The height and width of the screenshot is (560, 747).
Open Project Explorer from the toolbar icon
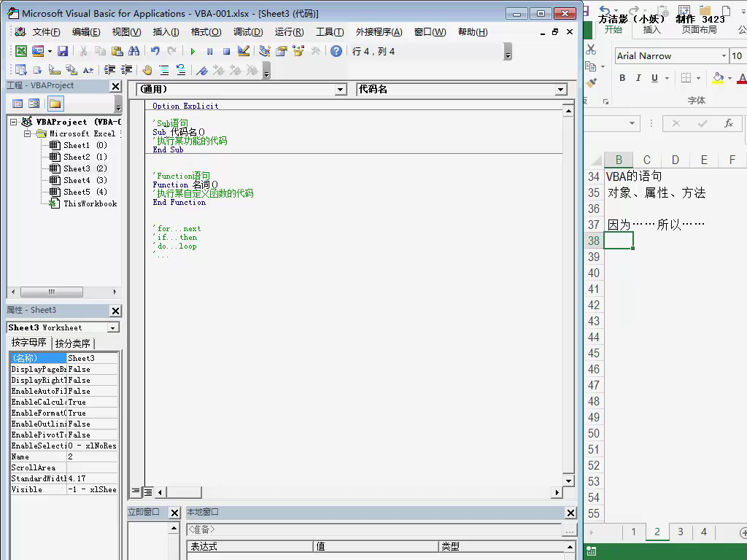(264, 51)
